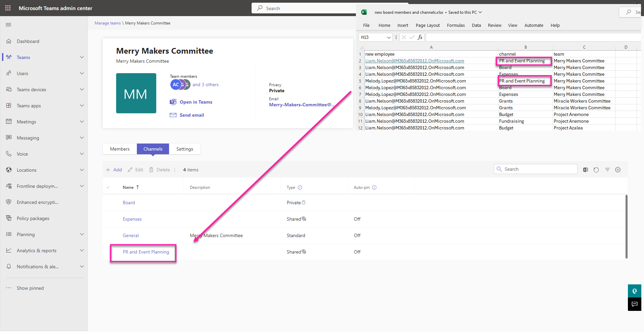The height and width of the screenshot is (332, 644).
Task: Select the Excel row 1 header
Action: (360, 54)
